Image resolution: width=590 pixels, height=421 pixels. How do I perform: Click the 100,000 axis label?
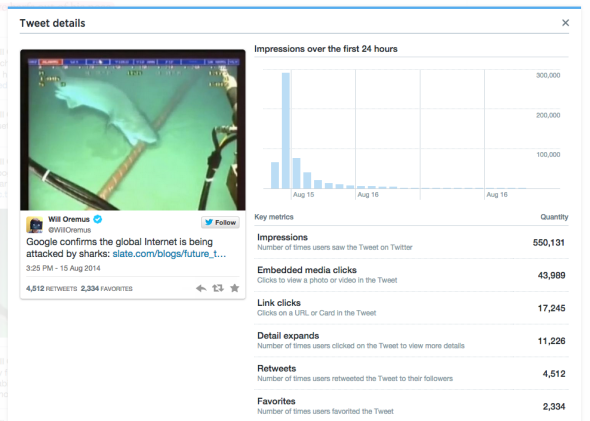(x=548, y=155)
